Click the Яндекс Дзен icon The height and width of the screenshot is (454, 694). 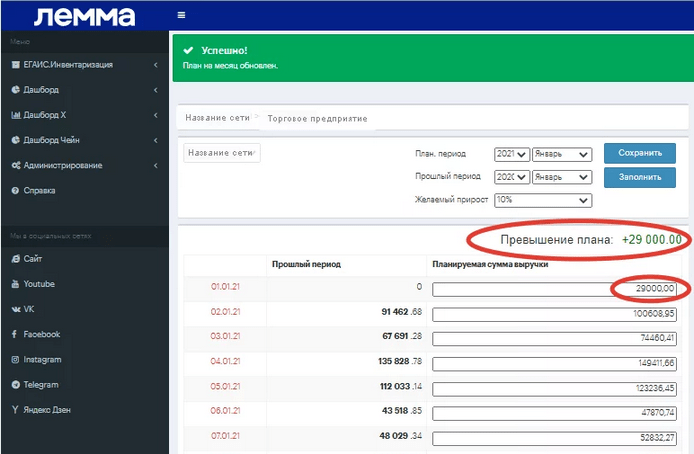[x=15, y=410]
